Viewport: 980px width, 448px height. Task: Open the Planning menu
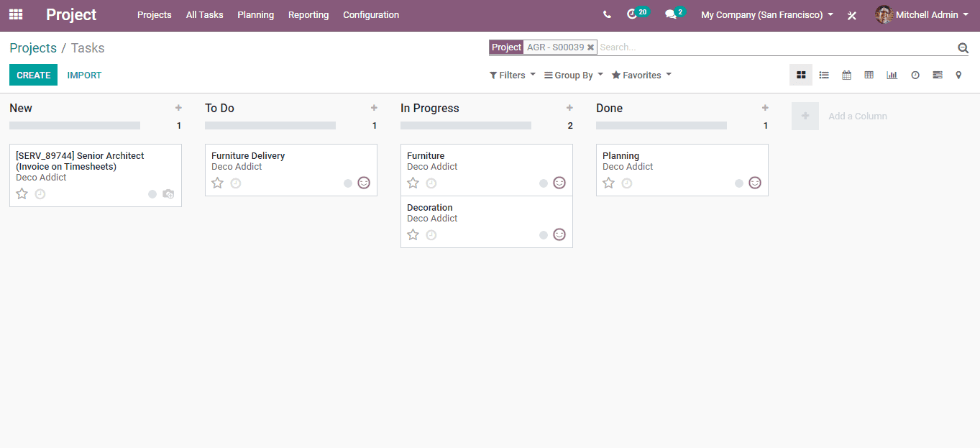pos(255,14)
